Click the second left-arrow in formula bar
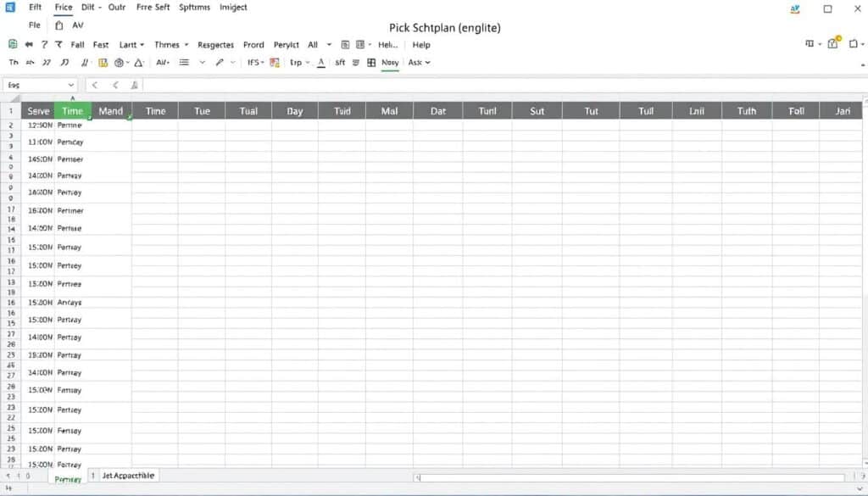868x496 pixels. [115, 86]
